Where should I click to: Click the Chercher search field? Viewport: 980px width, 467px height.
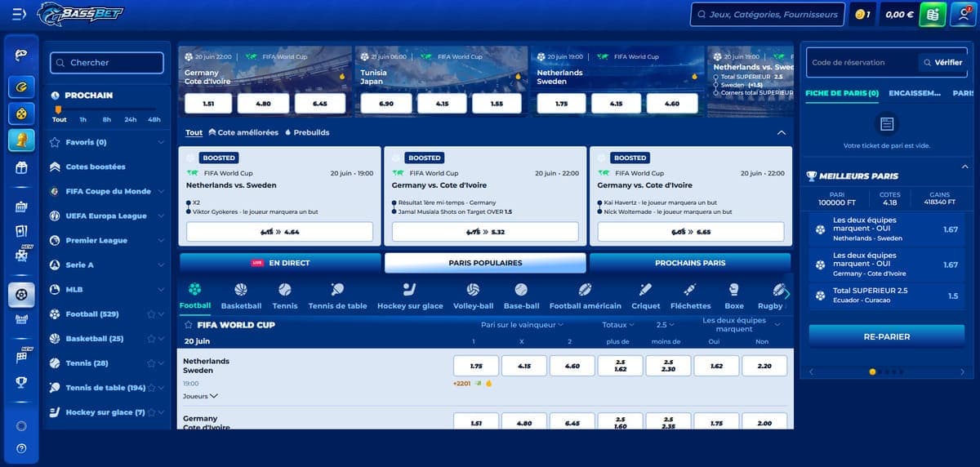click(x=107, y=63)
